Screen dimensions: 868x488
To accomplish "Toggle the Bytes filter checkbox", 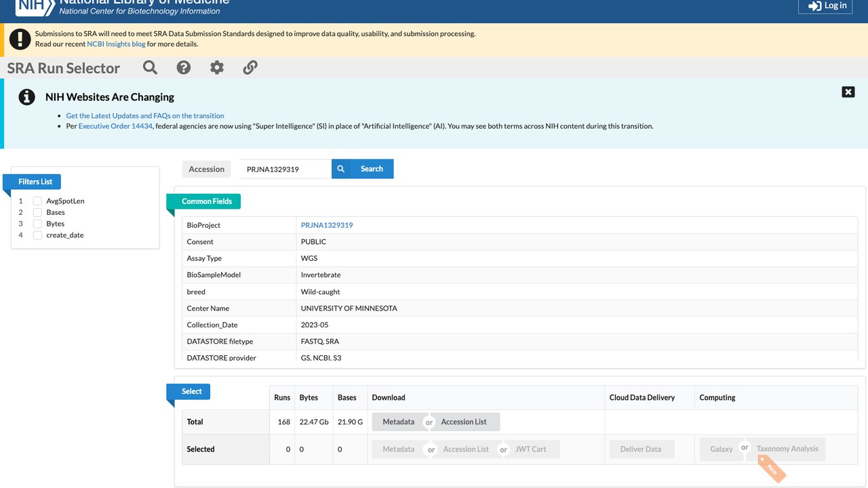I will point(38,224).
